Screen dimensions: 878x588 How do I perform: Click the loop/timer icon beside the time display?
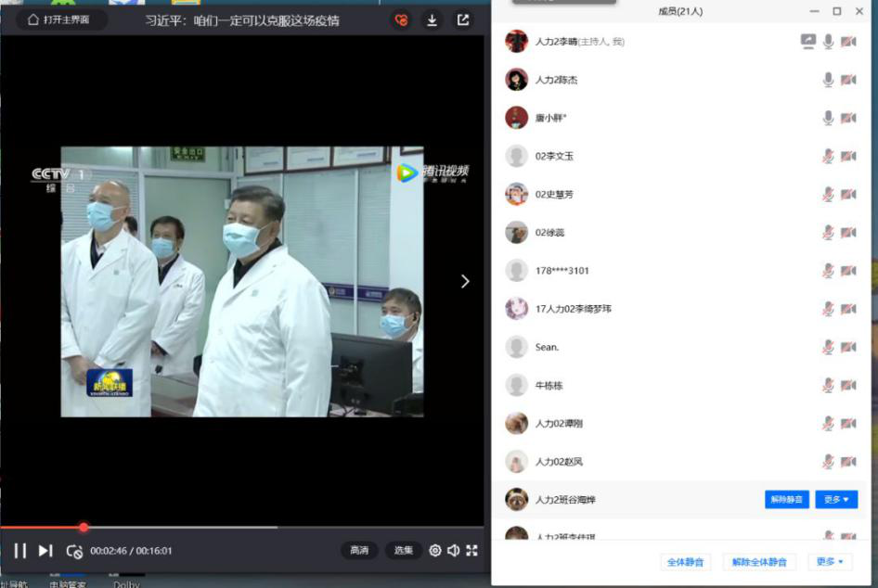click(x=74, y=551)
